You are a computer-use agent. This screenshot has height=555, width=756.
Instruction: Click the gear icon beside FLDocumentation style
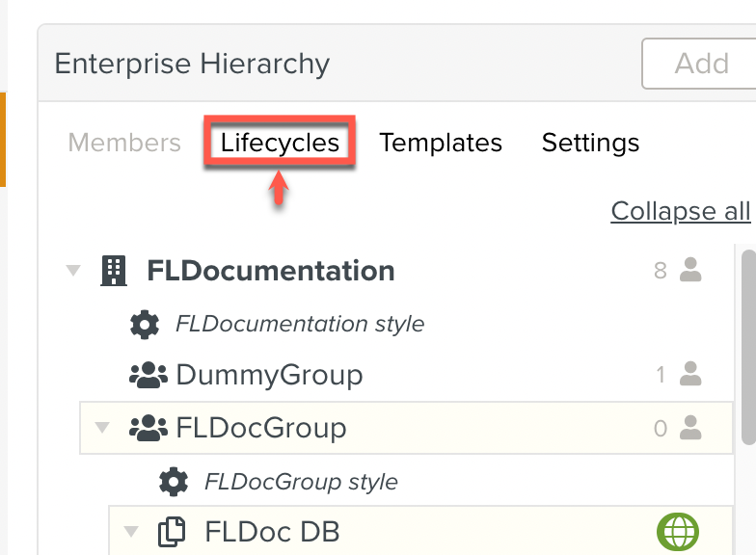pyautogui.click(x=145, y=325)
